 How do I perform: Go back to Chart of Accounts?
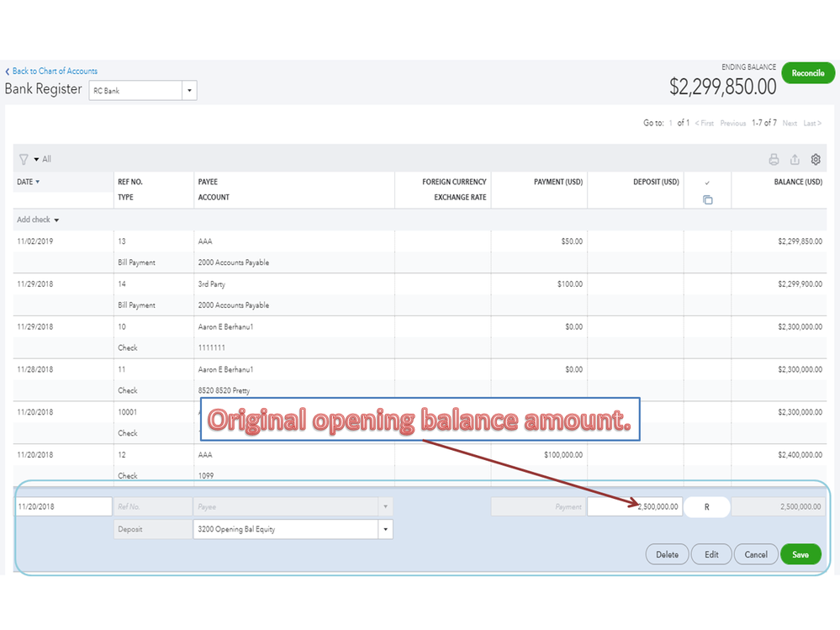51,71
